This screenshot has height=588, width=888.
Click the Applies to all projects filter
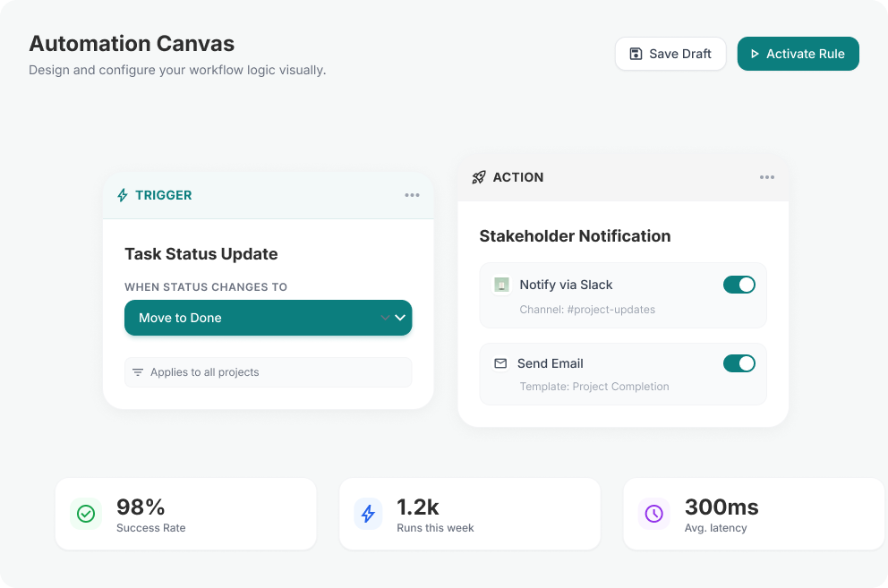[269, 372]
